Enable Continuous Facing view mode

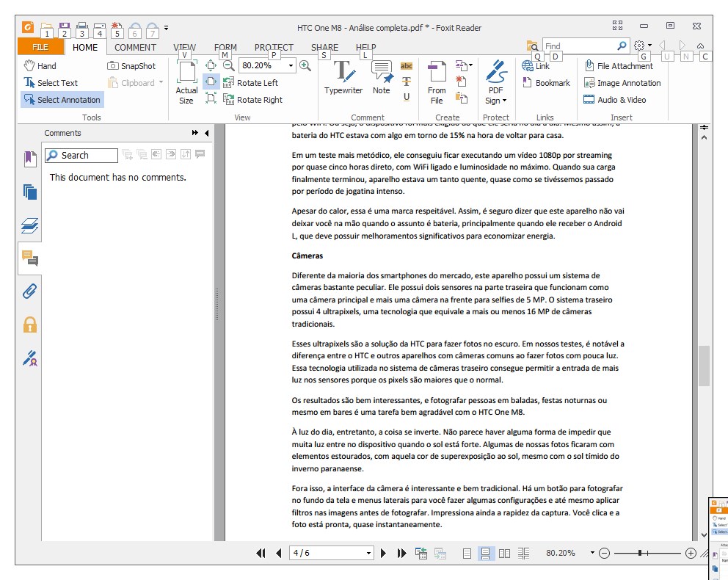(524, 553)
